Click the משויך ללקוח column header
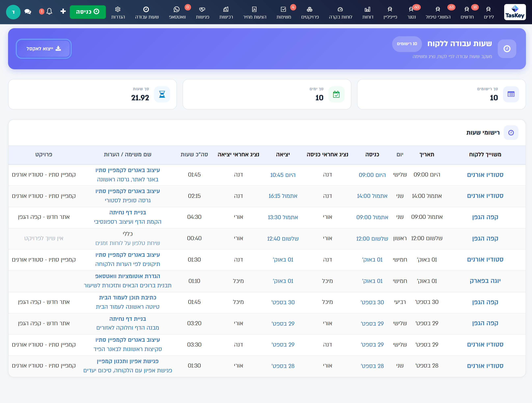Viewport: 532px width, 403px height. pyautogui.click(x=485, y=154)
